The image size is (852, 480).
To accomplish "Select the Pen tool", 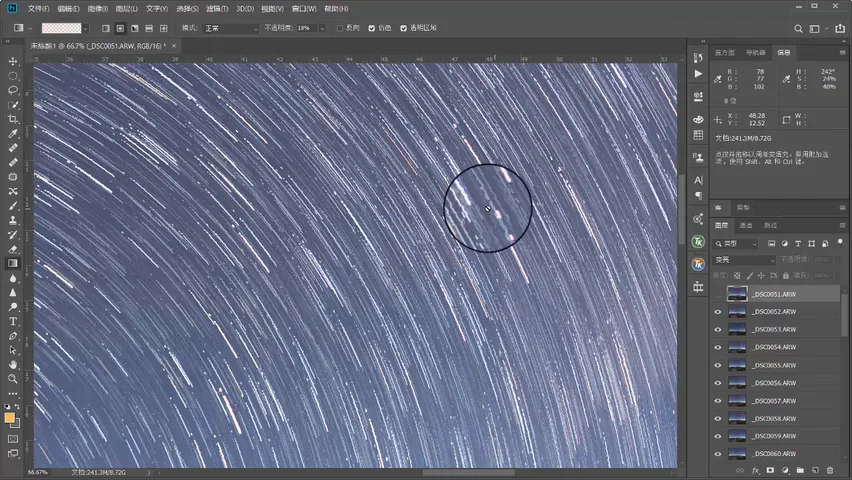I will click(x=13, y=336).
